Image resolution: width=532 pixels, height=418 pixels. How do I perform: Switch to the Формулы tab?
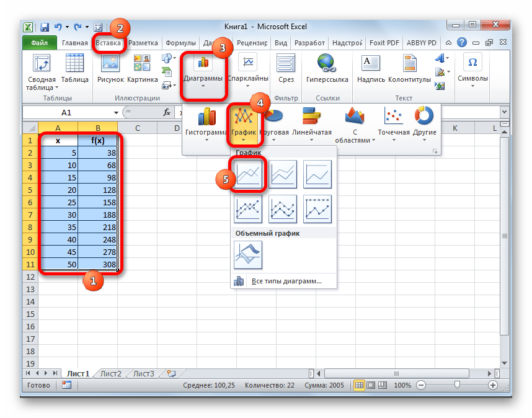180,43
